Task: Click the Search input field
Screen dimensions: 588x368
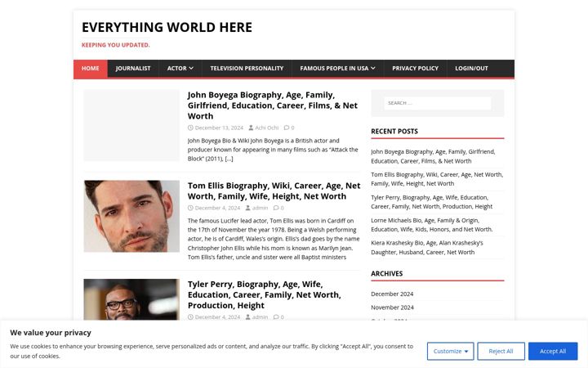Action: [x=437, y=103]
